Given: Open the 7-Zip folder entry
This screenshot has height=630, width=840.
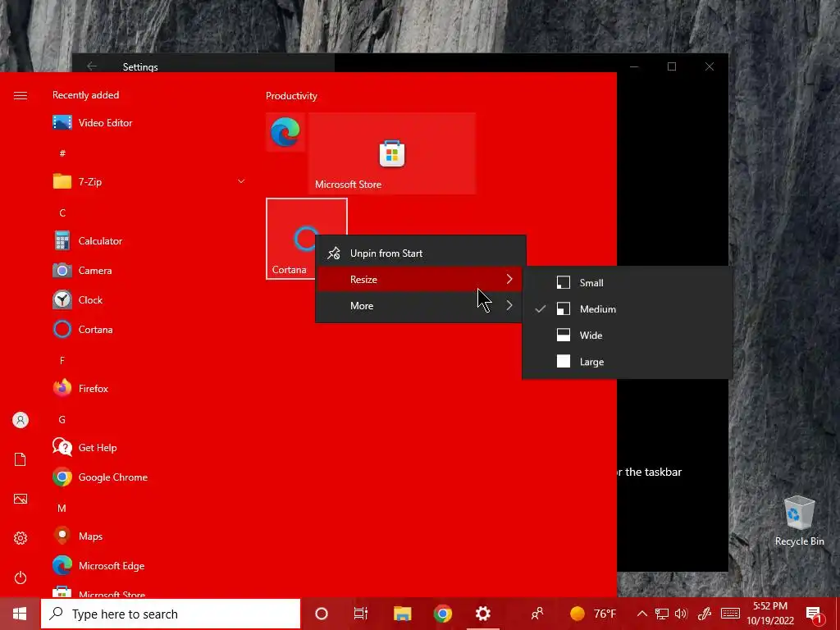Looking at the screenshot, I should [149, 181].
